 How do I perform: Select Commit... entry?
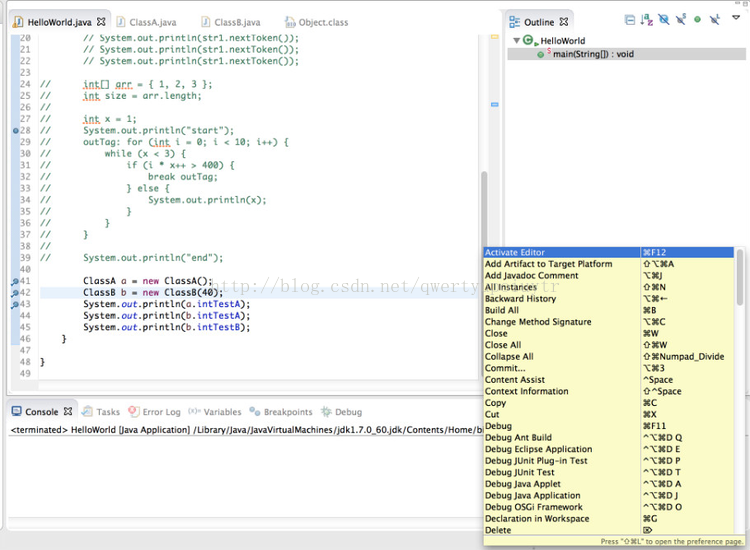(x=608, y=368)
